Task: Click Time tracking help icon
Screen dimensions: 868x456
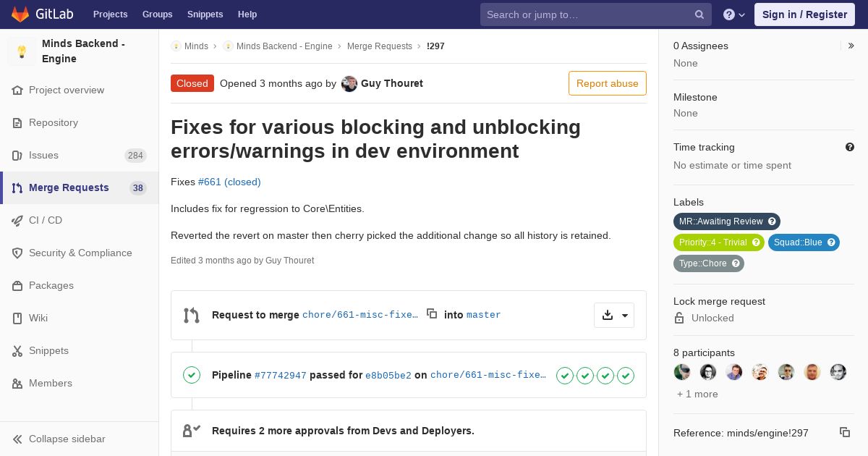Action: click(850, 147)
